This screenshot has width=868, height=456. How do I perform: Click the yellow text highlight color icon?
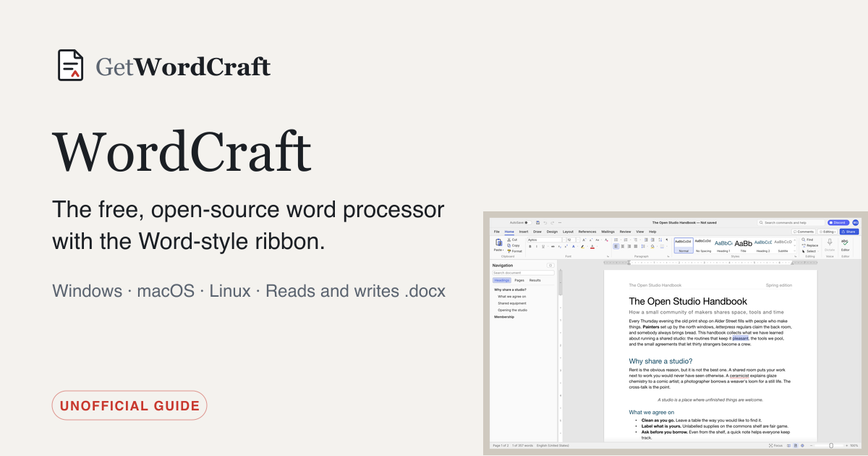tap(582, 246)
